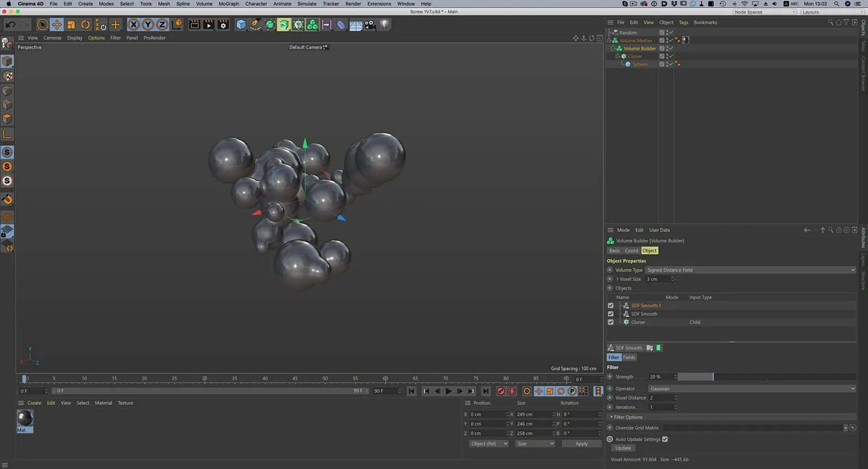Screen dimensions: 868x469
Task: Uncheck the SDF Smooth.1 checkbox
Action: 611,306
